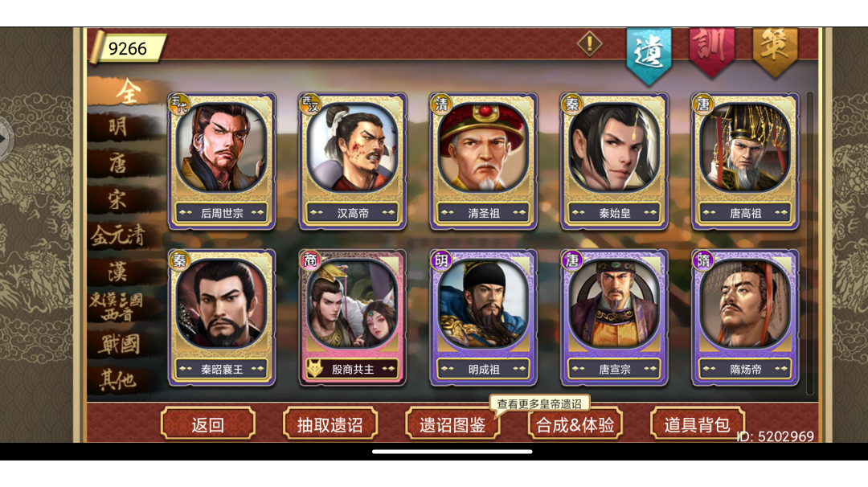Choose the pink 殷商共主 card

(x=353, y=317)
